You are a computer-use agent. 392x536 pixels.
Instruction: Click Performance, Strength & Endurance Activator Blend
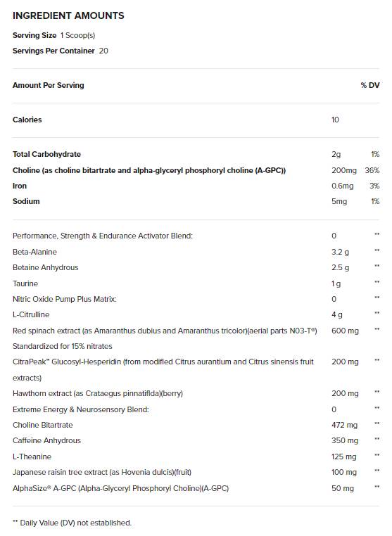tap(103, 236)
